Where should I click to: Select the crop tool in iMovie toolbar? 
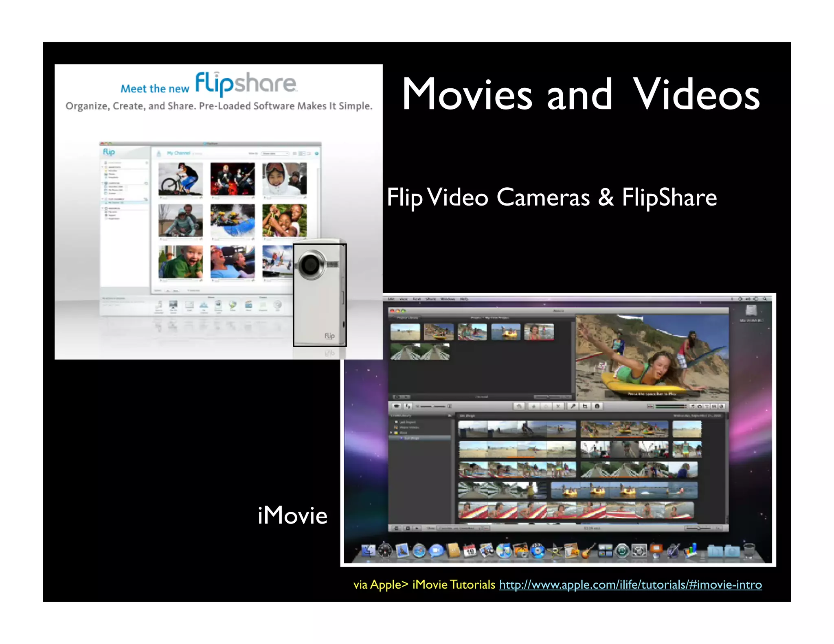point(585,406)
